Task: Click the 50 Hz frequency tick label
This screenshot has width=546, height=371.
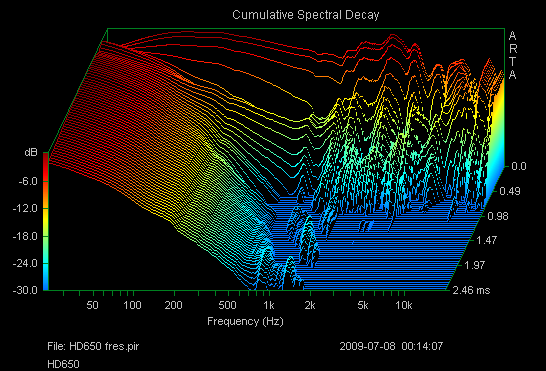Action: pos(92,305)
